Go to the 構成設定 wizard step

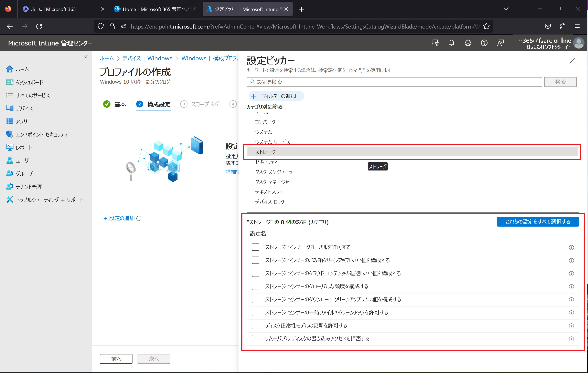point(153,104)
